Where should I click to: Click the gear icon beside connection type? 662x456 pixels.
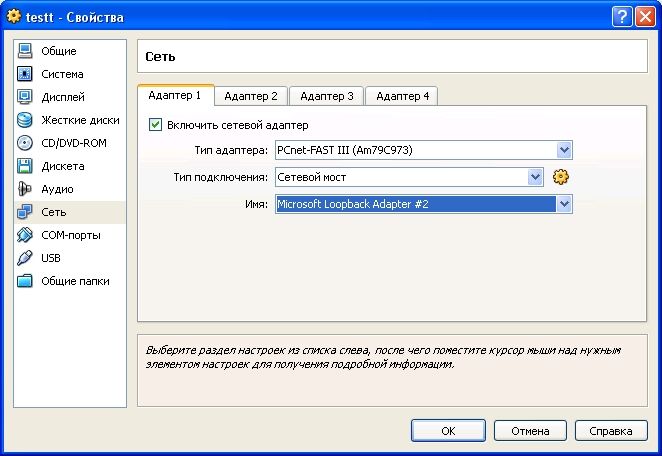pos(561,177)
